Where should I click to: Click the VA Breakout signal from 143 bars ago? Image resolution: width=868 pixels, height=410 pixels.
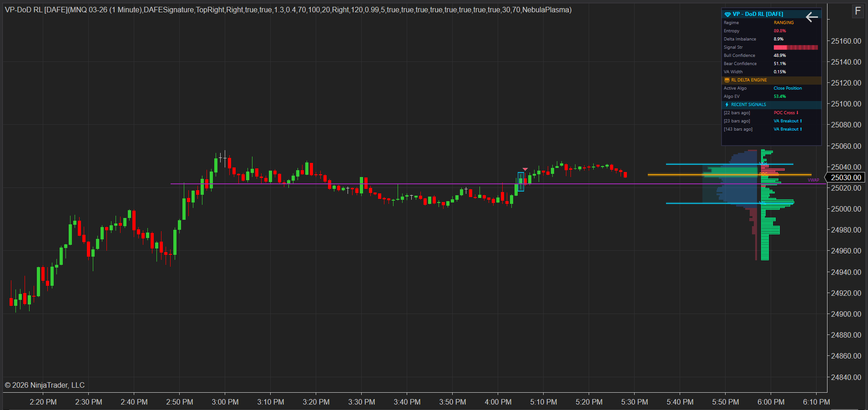787,129
